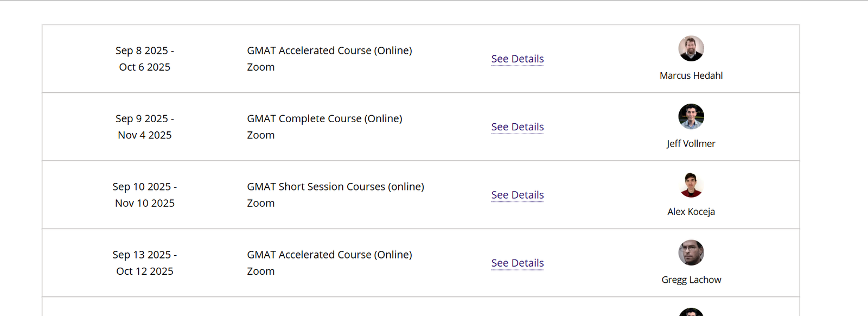Select the Marcus Hedahl instructor name
Image resolution: width=868 pixels, height=316 pixels.
pos(691,75)
